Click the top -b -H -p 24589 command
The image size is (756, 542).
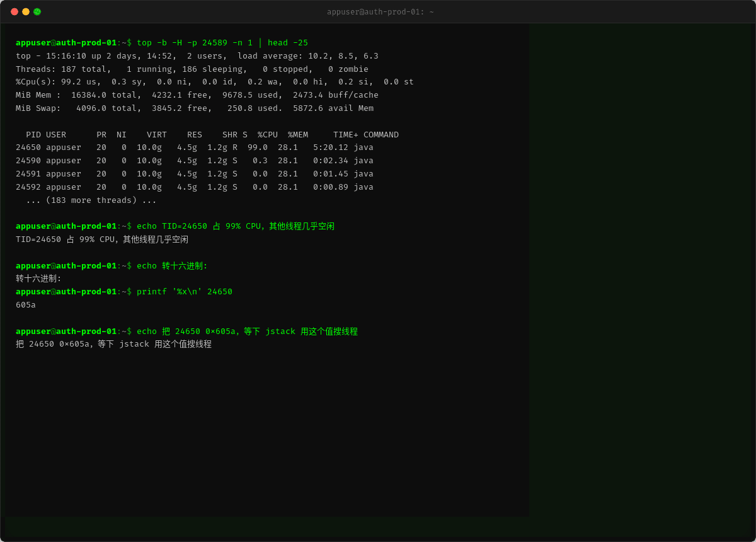222,43
